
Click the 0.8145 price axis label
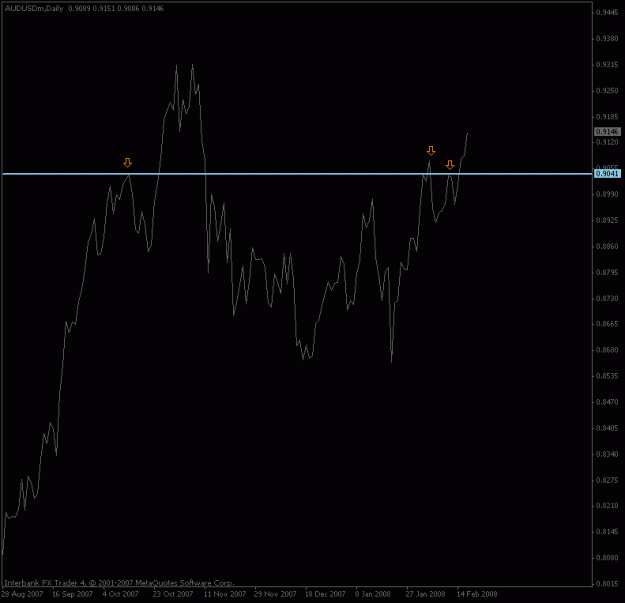(607, 532)
